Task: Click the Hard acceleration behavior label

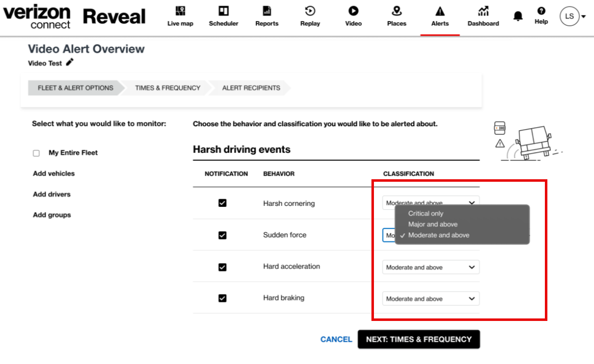Action: pyautogui.click(x=291, y=266)
